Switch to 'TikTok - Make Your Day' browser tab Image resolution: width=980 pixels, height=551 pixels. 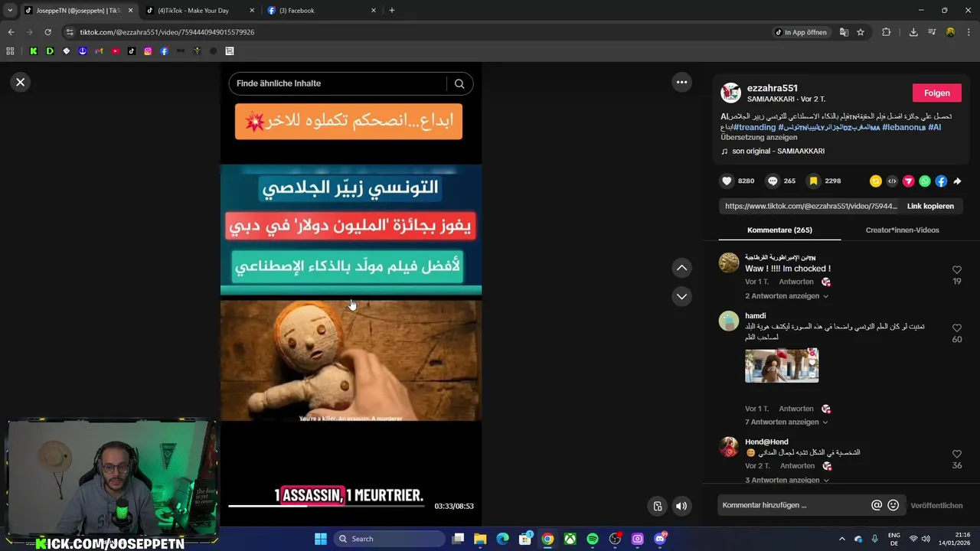201,11
